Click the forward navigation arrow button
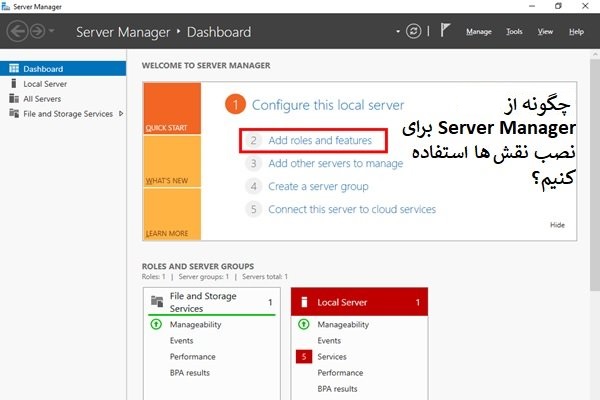600x400 pixels. (x=39, y=32)
